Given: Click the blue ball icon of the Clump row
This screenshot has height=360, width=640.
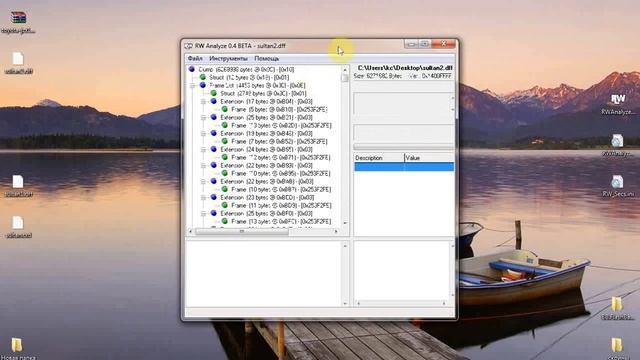Looking at the screenshot, I should (192, 69).
